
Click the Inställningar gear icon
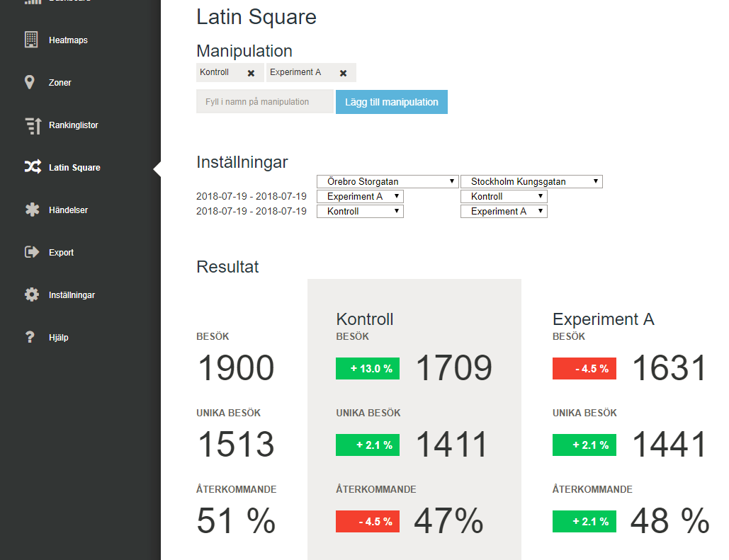[x=32, y=295]
